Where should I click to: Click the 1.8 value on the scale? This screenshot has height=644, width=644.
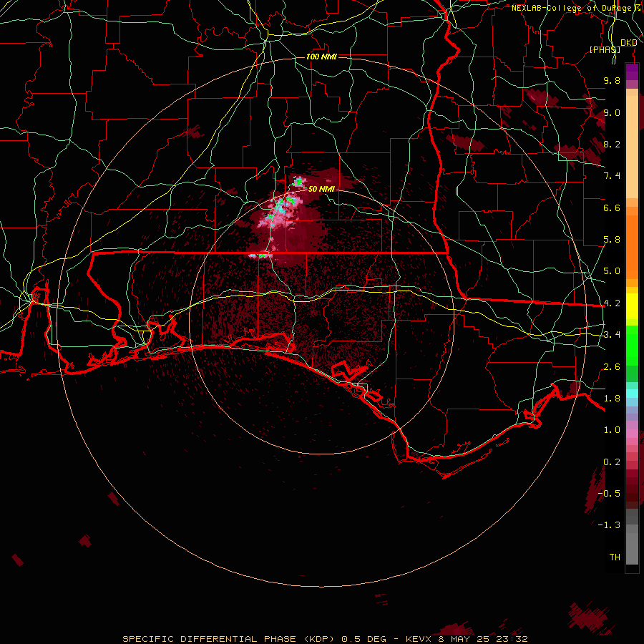point(612,399)
